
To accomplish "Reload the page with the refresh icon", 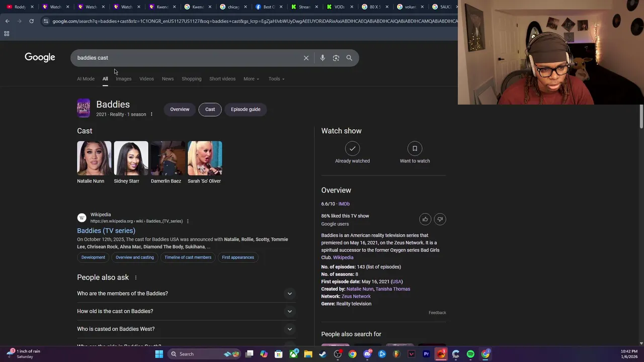I will click(31, 21).
